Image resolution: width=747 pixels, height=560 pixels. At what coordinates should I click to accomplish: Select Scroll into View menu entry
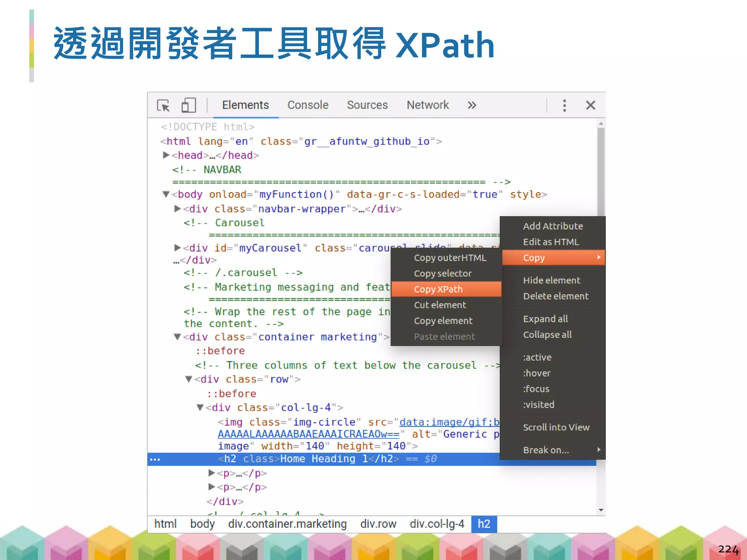coord(556,427)
